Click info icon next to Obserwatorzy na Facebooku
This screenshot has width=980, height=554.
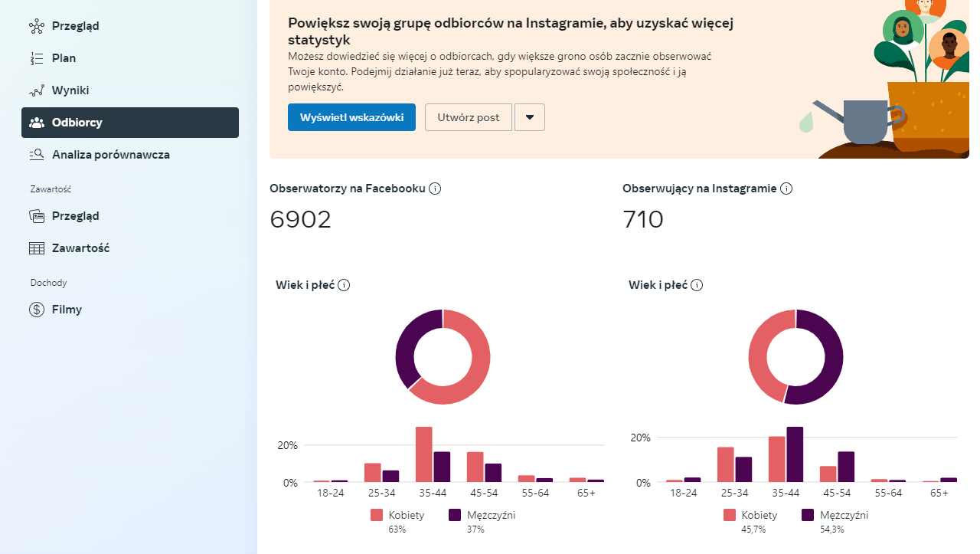coord(435,188)
